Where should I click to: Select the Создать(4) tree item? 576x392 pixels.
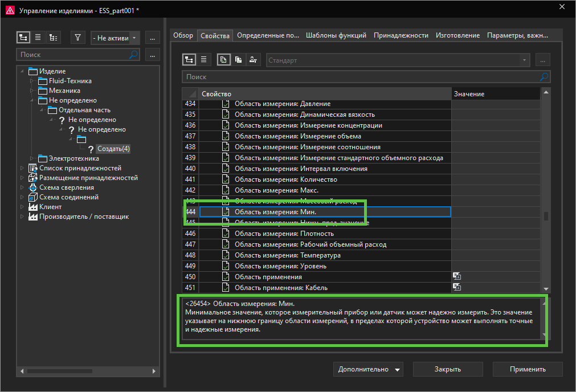point(113,149)
